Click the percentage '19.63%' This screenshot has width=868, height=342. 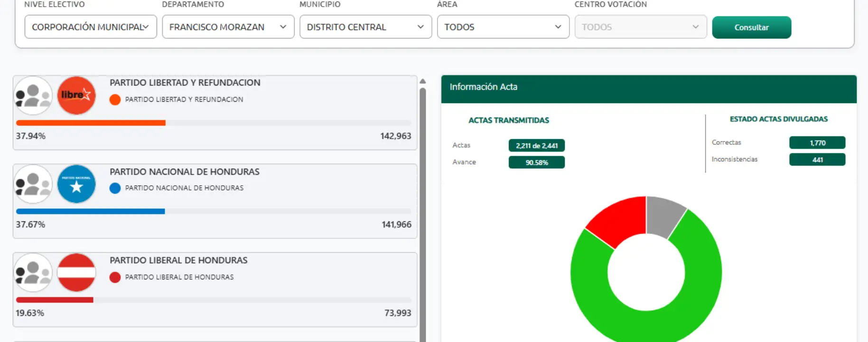point(30,313)
